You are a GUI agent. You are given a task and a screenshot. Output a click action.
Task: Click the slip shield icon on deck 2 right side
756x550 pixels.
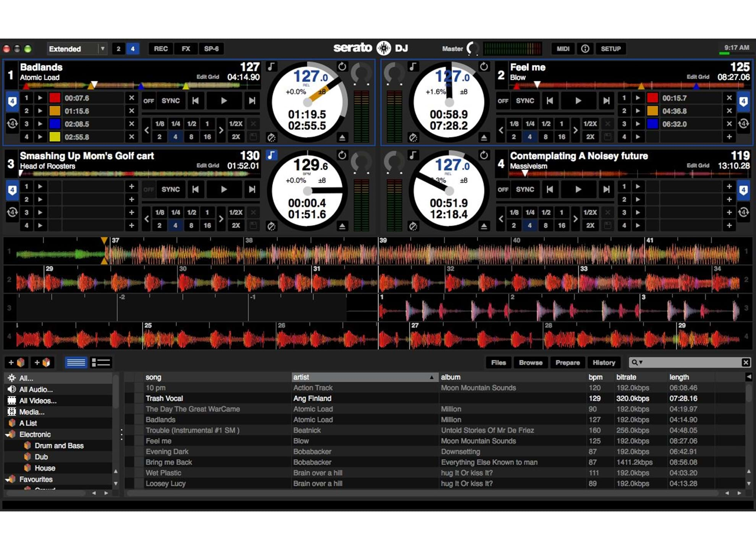pos(743,102)
